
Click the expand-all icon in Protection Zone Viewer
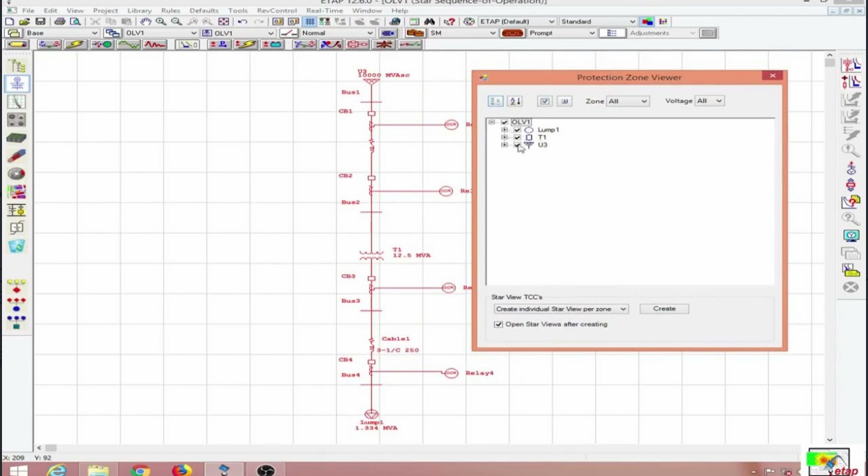(x=564, y=101)
